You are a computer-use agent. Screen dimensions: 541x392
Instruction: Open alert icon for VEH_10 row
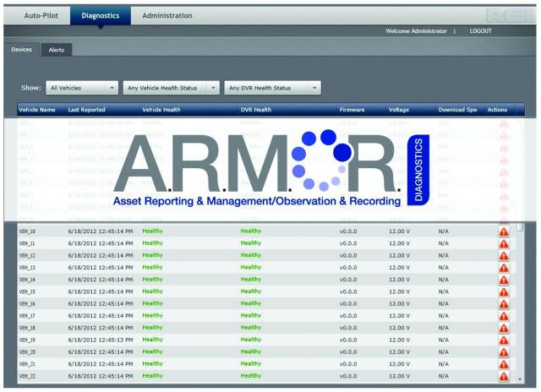[x=504, y=231]
